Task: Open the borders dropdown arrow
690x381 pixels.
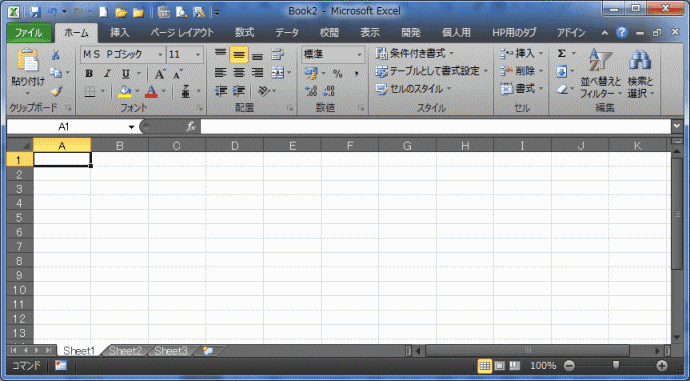Action: (x=103, y=92)
